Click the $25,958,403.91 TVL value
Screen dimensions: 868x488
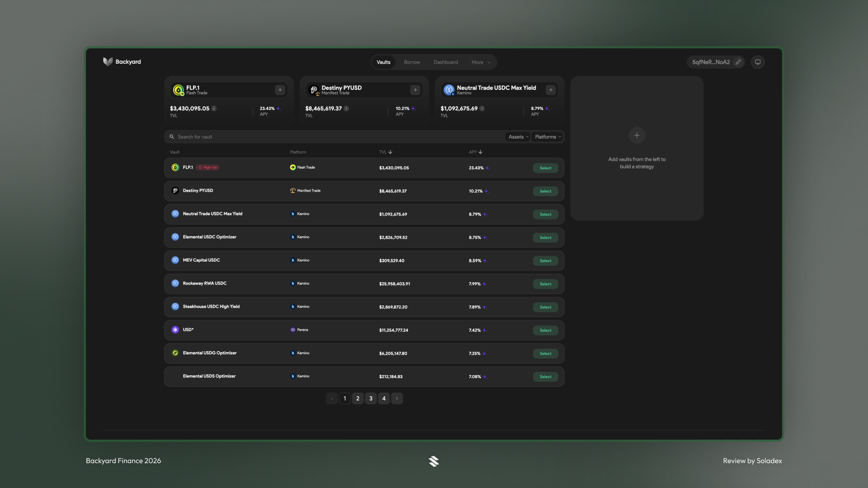[x=395, y=284]
